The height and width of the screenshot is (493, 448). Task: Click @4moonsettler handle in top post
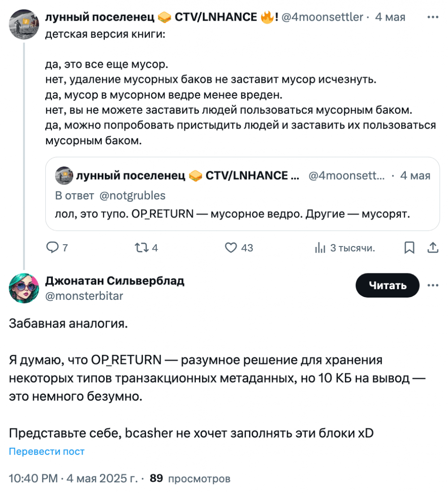[322, 17]
